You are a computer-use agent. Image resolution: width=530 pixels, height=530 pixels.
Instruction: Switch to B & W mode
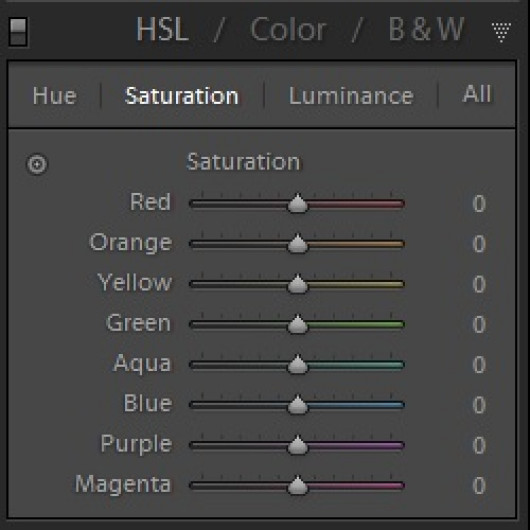pos(426,29)
